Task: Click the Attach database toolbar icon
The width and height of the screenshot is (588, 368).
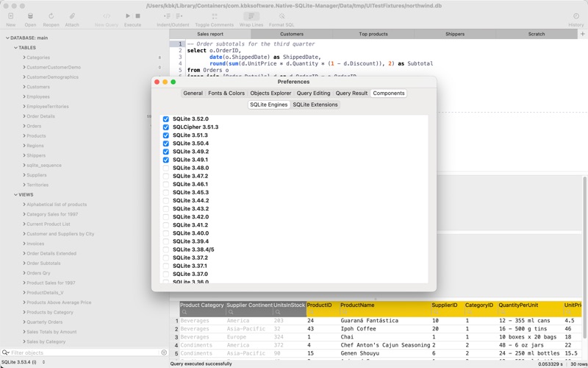Action: point(72,16)
